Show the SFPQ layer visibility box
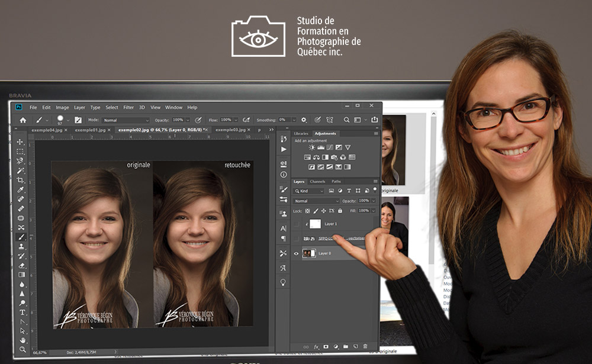Viewport: 592px width, 364px height. (297, 239)
